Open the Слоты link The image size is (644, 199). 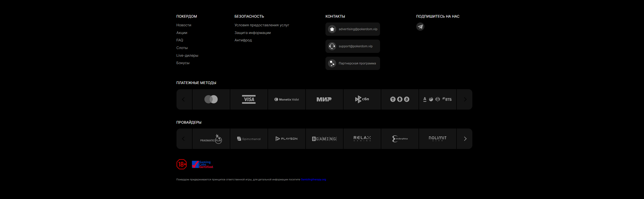pyautogui.click(x=182, y=48)
